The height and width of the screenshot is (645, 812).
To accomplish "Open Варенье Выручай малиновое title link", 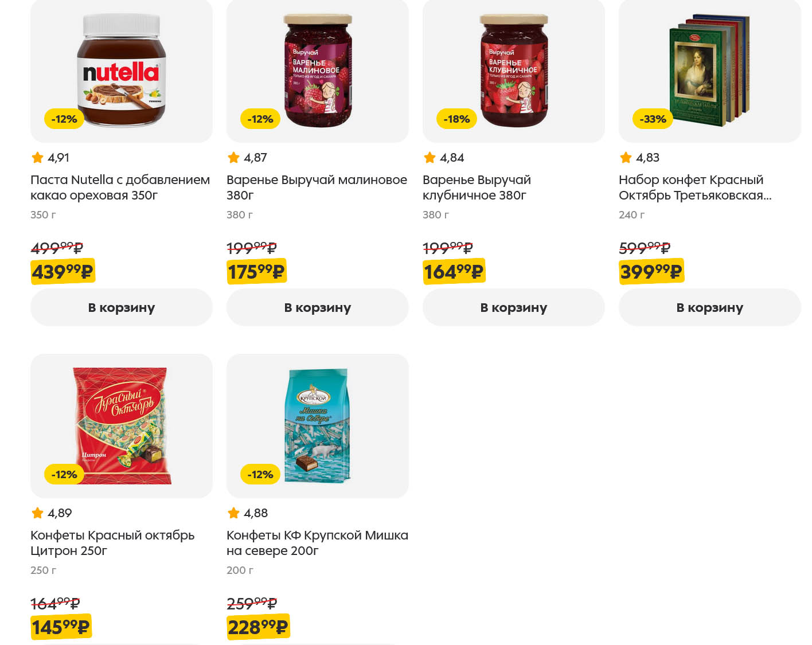I will point(317,187).
